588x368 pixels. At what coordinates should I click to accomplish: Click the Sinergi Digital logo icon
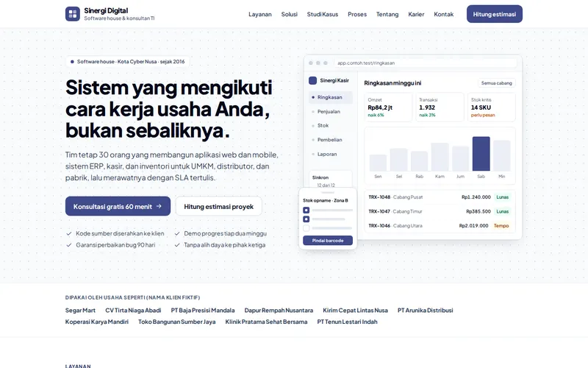point(72,14)
